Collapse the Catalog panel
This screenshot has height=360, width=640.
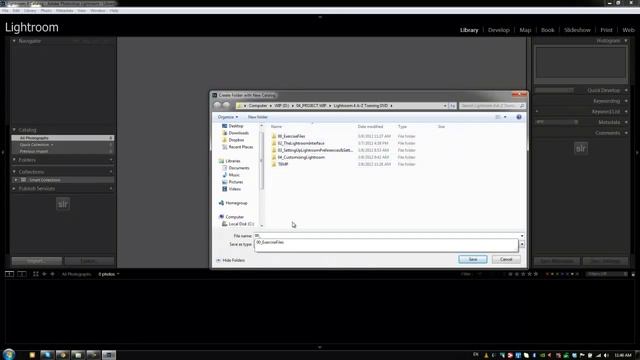(x=14, y=130)
